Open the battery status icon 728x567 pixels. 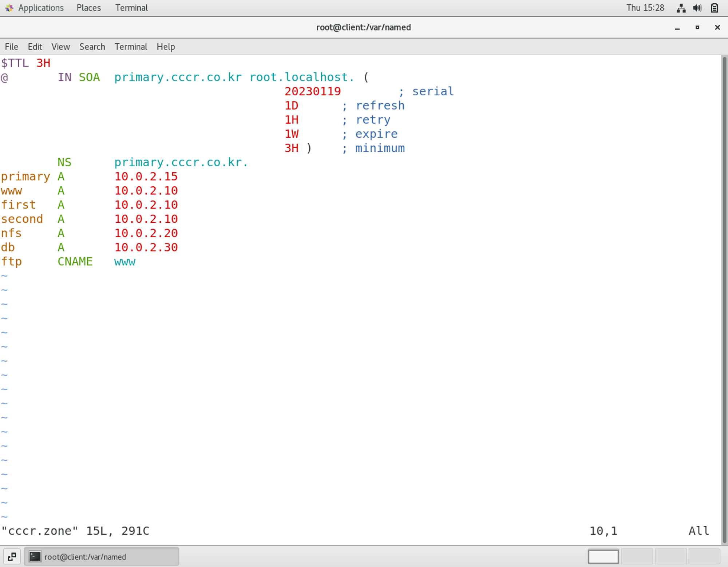(x=714, y=8)
